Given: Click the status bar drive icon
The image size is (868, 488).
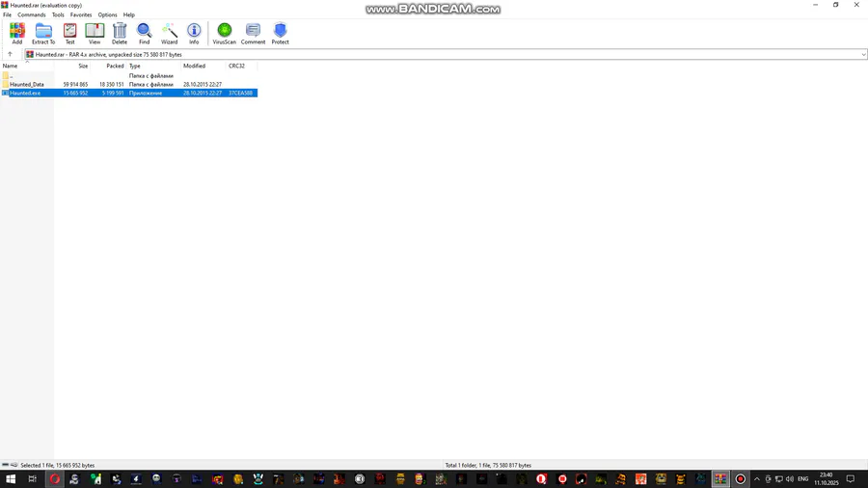Looking at the screenshot, I should pos(6,465).
